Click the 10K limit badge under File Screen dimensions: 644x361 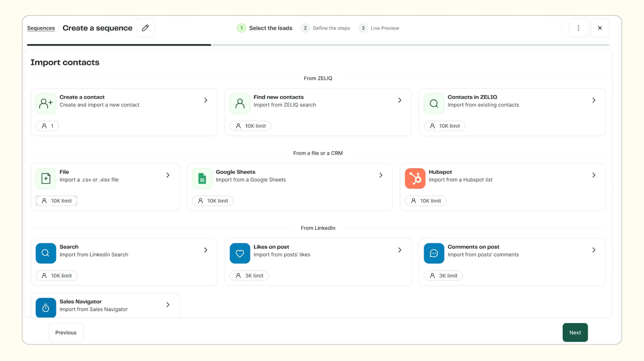pos(57,201)
